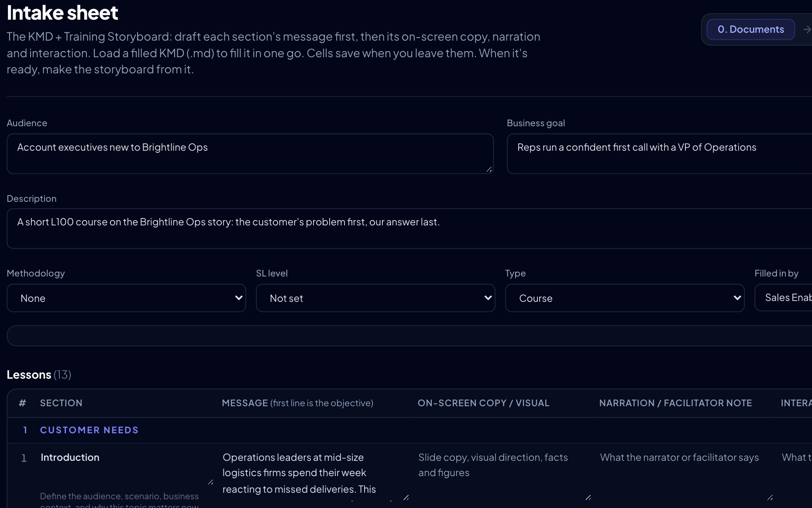Grab the message cell resize handle
The image size is (812, 508).
pos(406,498)
